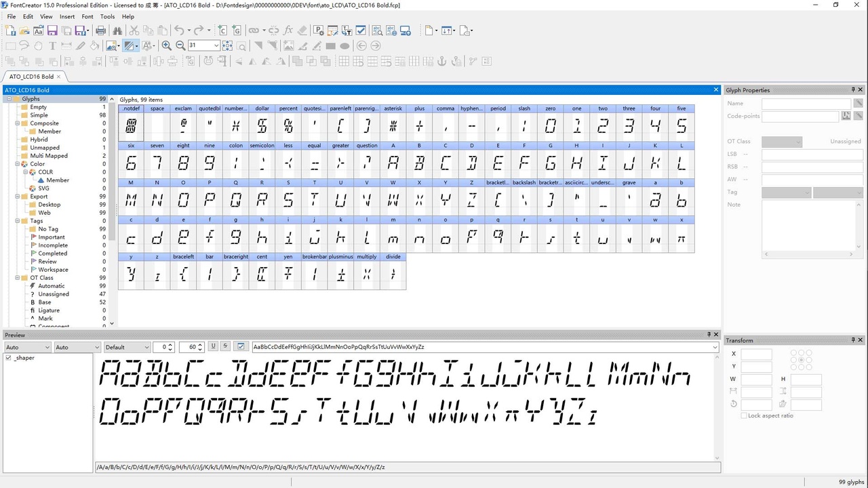
Task: Click the Paint bucket fill icon
Action: (94, 45)
